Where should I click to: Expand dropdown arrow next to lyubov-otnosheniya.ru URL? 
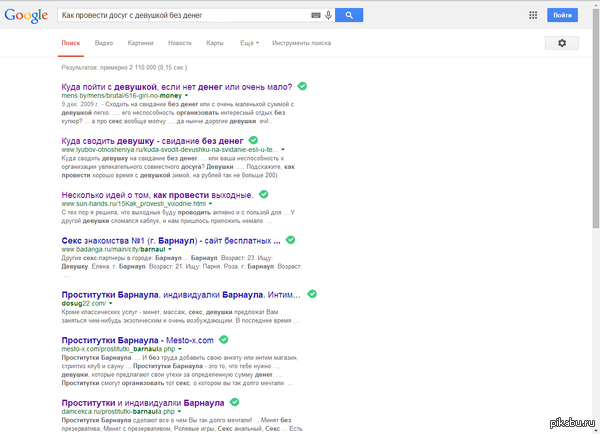tap(283, 150)
